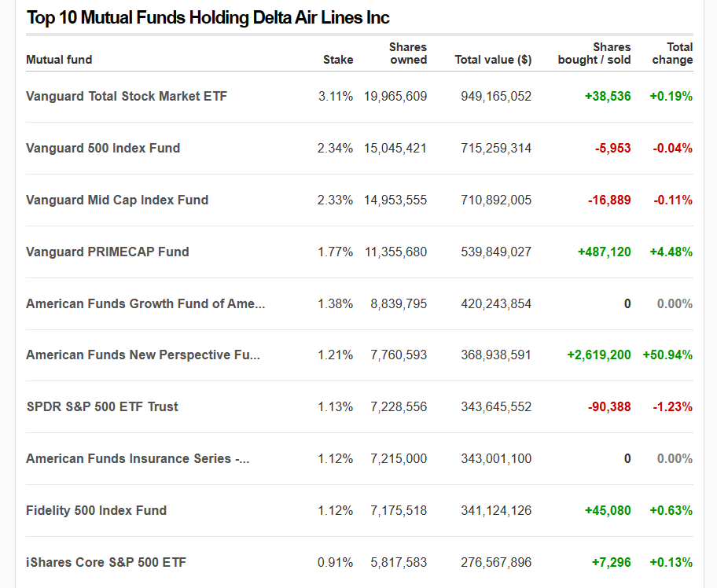Select shares owned 7,175,518
717x588 pixels.
click(x=399, y=510)
